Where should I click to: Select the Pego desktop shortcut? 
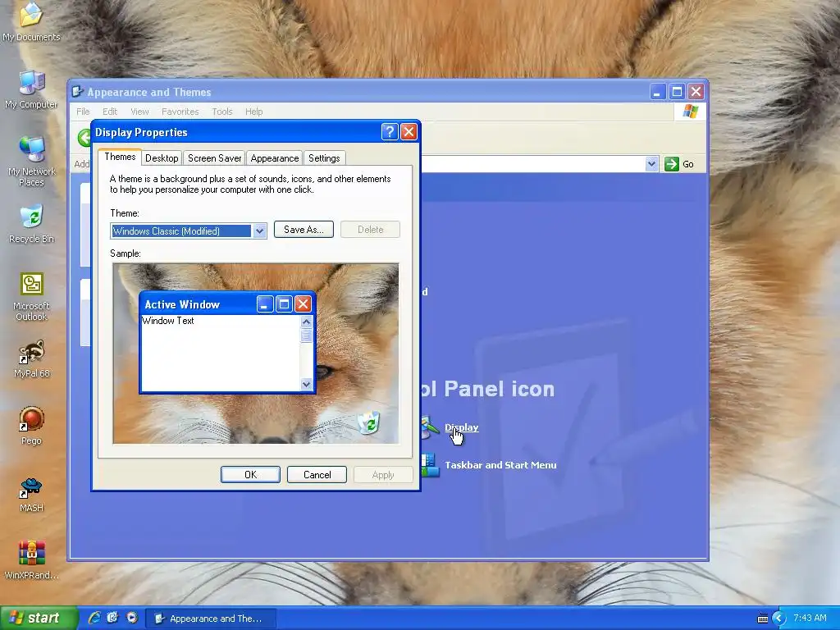tap(31, 426)
